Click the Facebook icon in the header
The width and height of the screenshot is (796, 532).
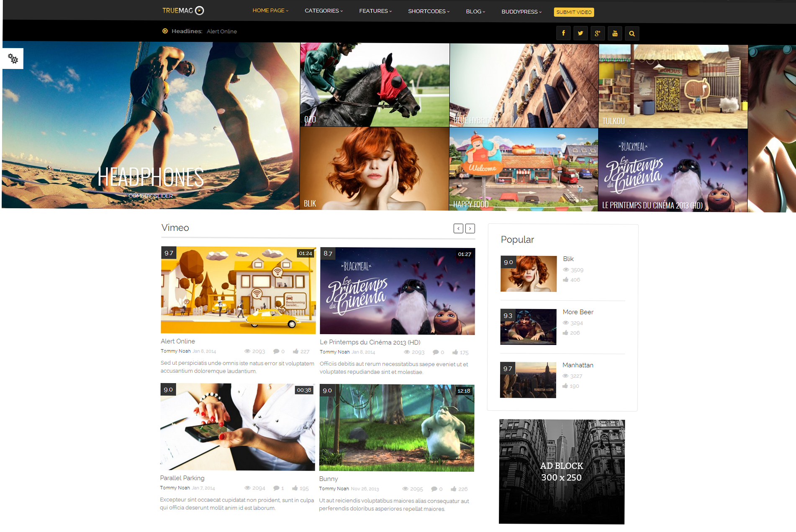coord(563,33)
